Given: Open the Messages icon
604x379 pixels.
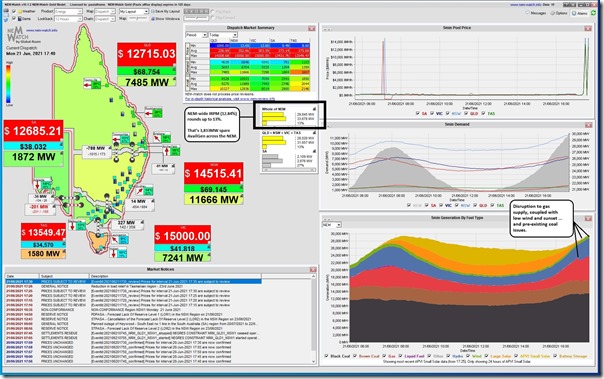Looking at the screenshot, I should [536, 13].
